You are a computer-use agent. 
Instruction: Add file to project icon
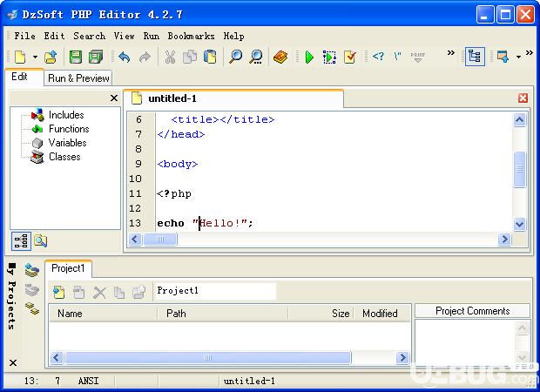coord(59,293)
